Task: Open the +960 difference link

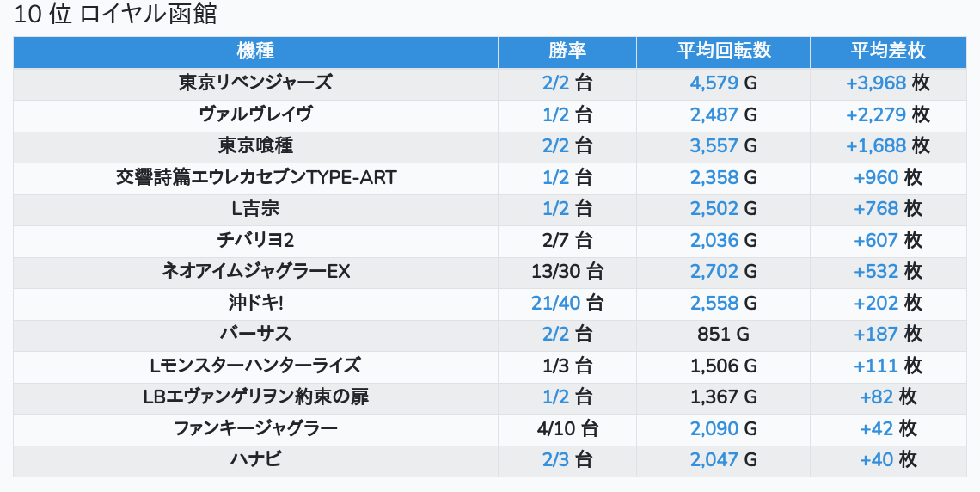Action: pos(876,178)
